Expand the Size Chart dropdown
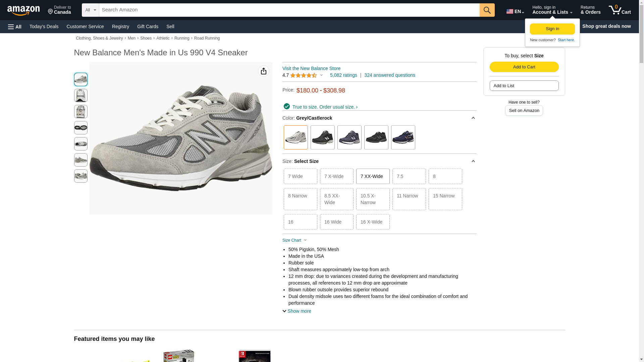Screen dimensions: 644x362 [x=294, y=240]
